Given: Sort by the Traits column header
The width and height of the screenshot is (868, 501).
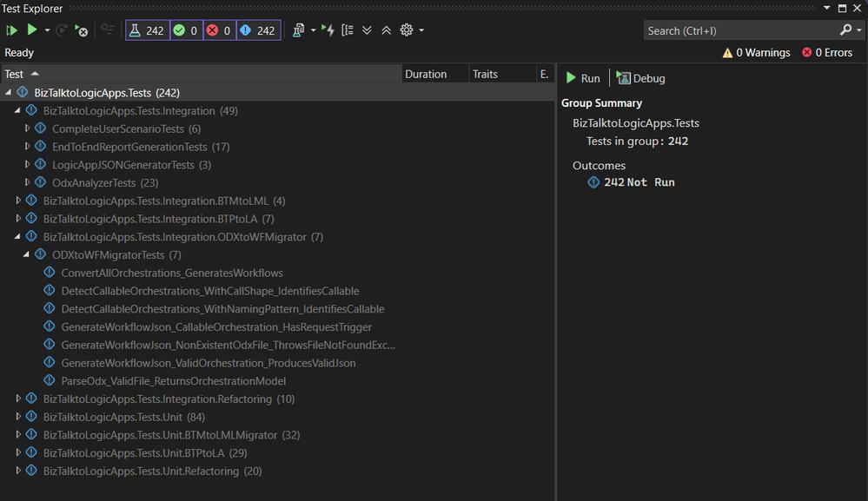Looking at the screenshot, I should pyautogui.click(x=502, y=74).
